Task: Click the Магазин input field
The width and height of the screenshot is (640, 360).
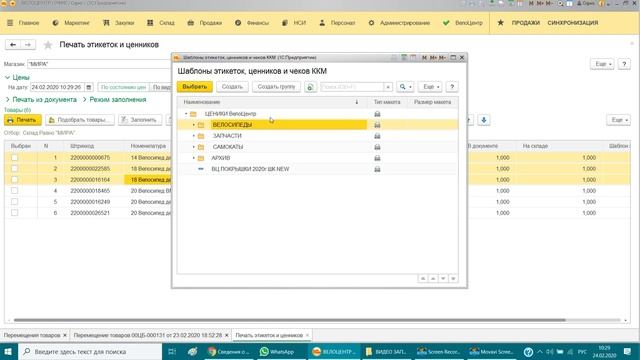Action: (100, 64)
